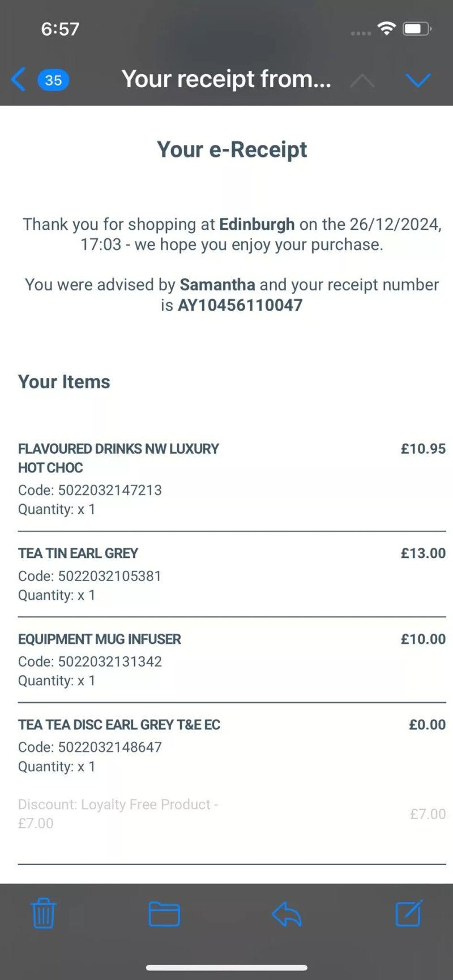The width and height of the screenshot is (453, 980).
Task: Tap the Equipment Mug Infuser item
Action: (232, 660)
